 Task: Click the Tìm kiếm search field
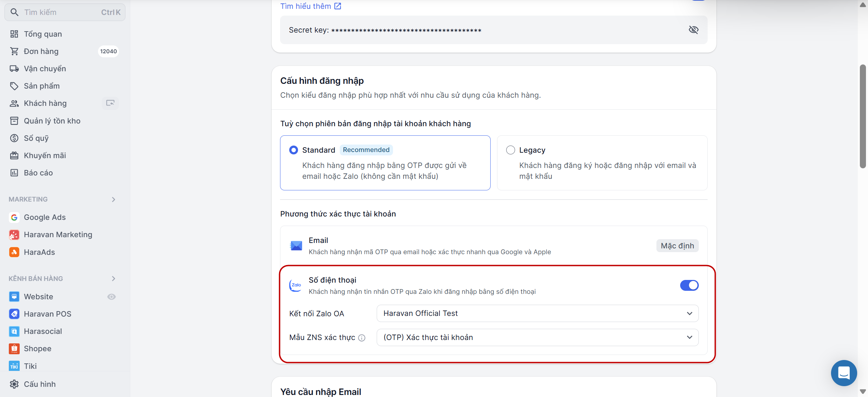click(x=61, y=12)
